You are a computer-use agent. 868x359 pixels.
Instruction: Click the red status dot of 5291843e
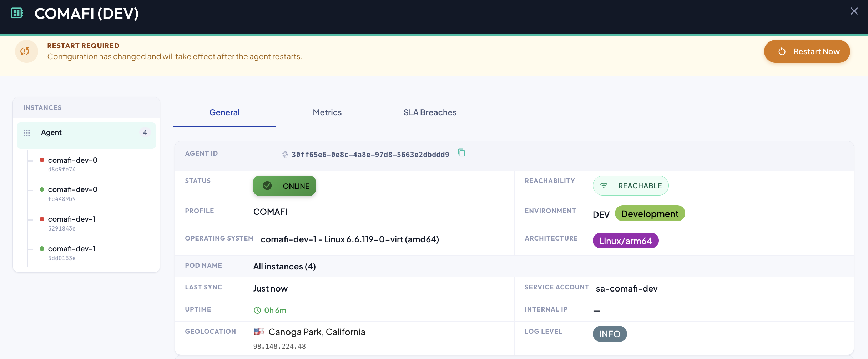(42, 219)
